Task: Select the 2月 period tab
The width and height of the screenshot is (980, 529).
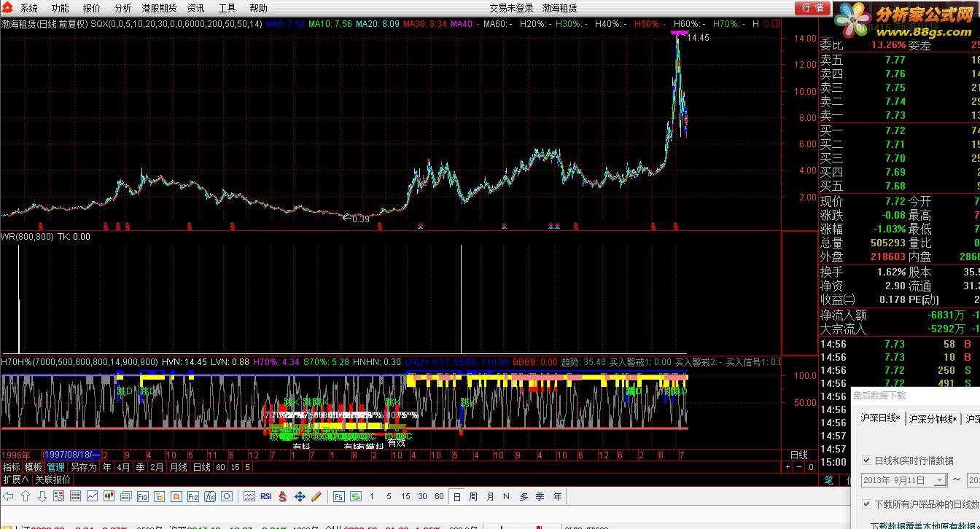Action: [x=156, y=467]
